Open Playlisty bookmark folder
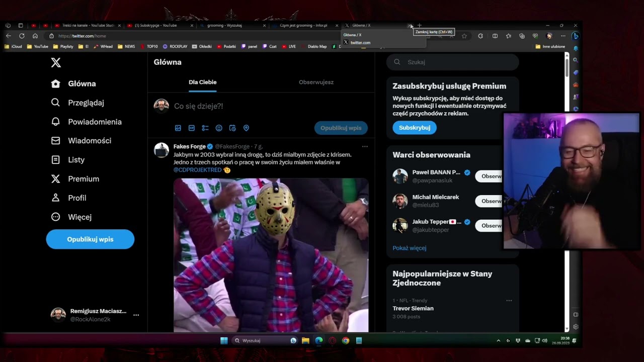The image size is (644, 362). [63, 46]
